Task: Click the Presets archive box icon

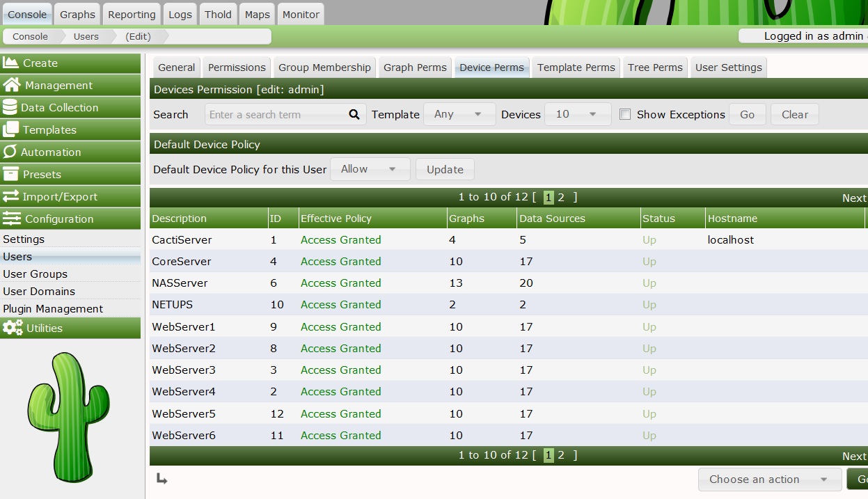Action: pos(10,174)
